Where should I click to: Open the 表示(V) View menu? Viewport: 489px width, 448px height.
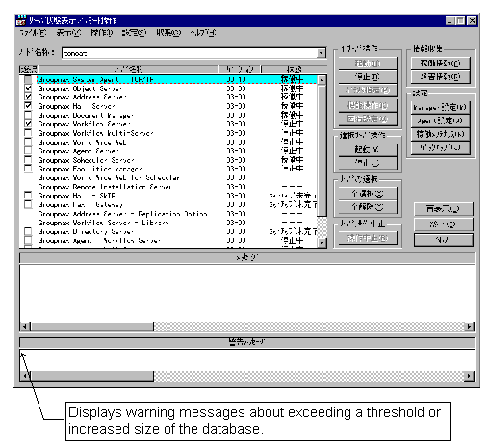(68, 33)
